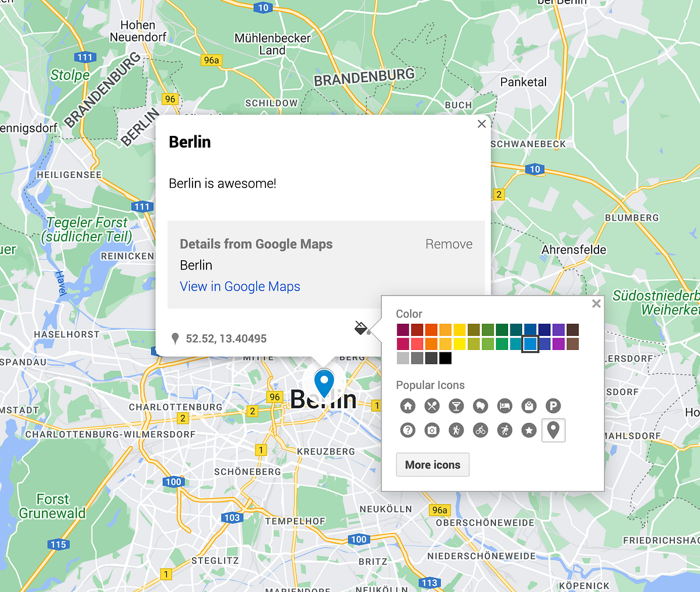Select the default map pin icon

553,430
